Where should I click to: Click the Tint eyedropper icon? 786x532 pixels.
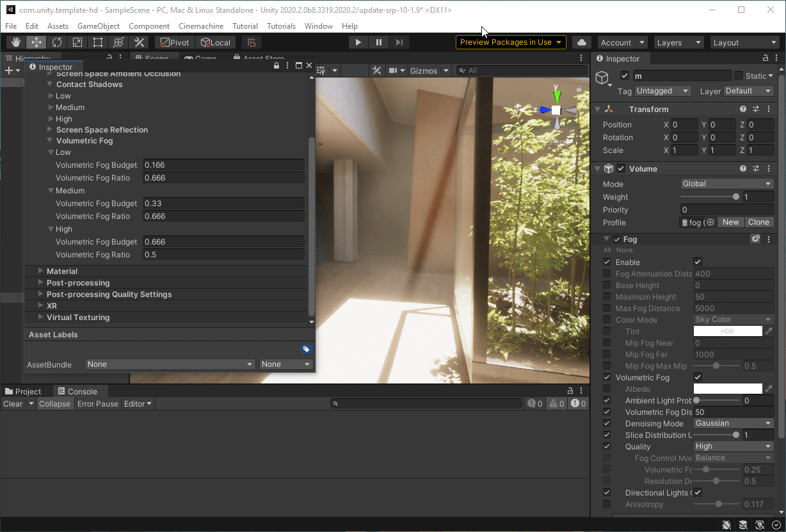[769, 331]
